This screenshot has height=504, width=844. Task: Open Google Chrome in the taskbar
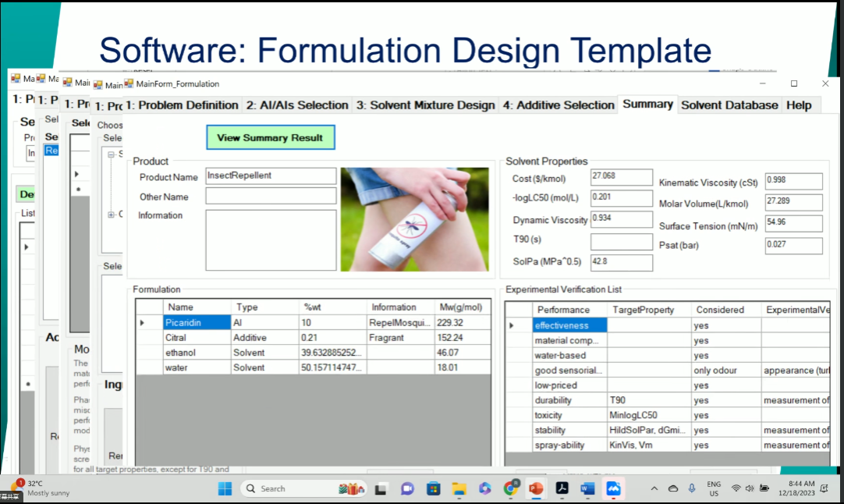click(x=510, y=488)
